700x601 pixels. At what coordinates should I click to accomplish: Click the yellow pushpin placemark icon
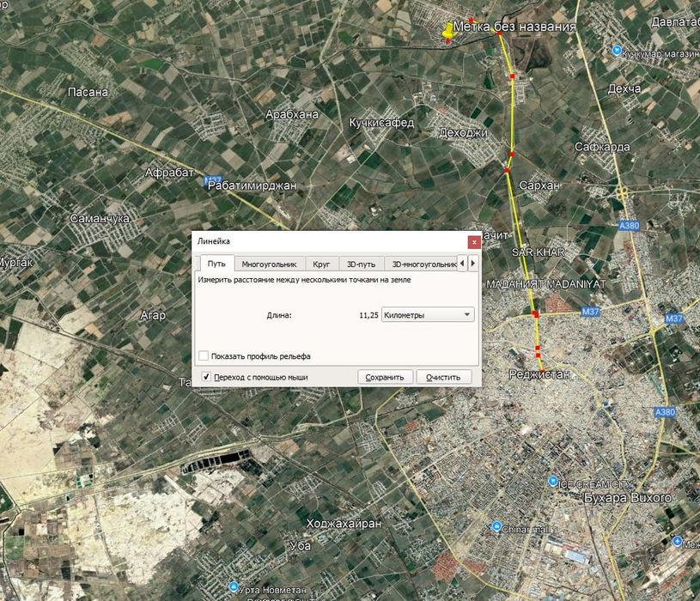447,31
